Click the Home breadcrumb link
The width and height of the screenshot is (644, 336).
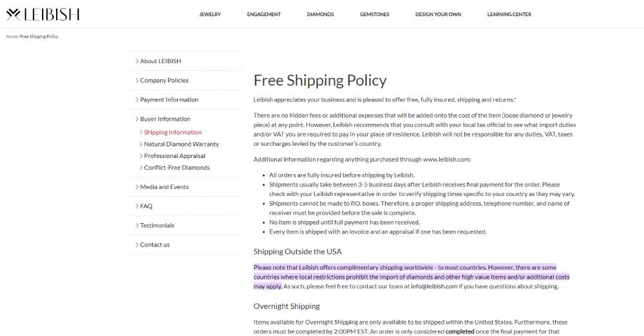[12, 37]
